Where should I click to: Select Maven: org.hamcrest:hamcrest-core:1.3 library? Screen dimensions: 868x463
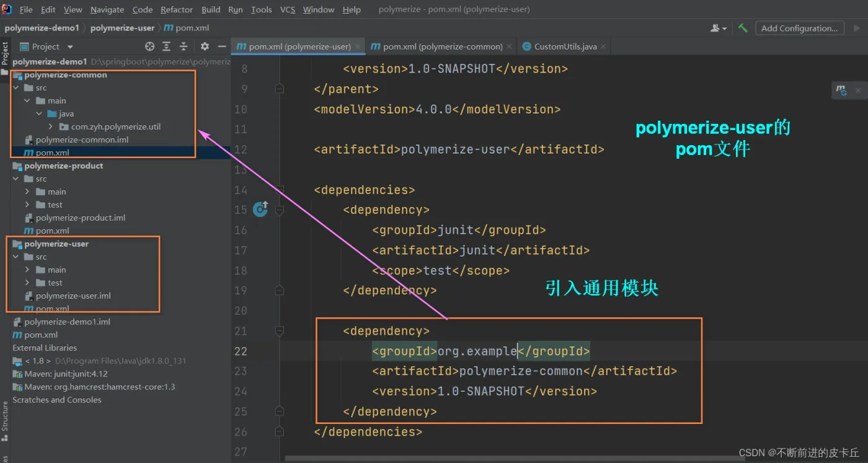[x=100, y=387]
